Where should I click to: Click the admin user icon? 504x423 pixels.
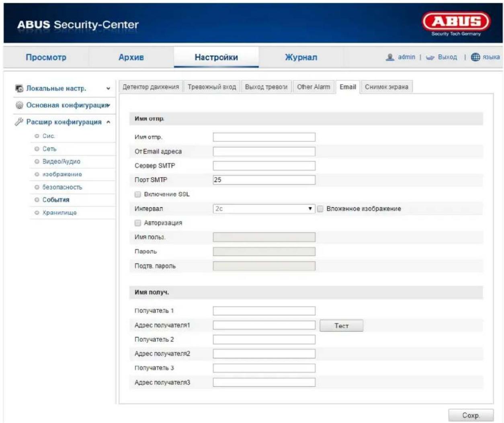pos(389,57)
